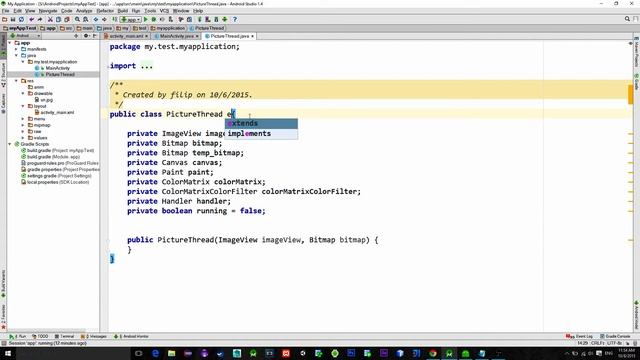Open the app run configuration dropdown

[131, 19]
